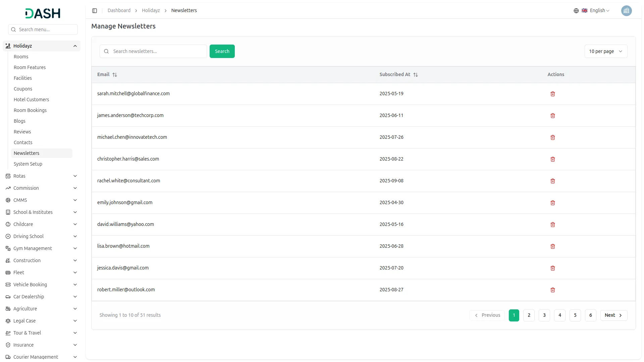The height and width of the screenshot is (362, 644).
Task: Go to the Next results page
Action: pyautogui.click(x=613, y=315)
